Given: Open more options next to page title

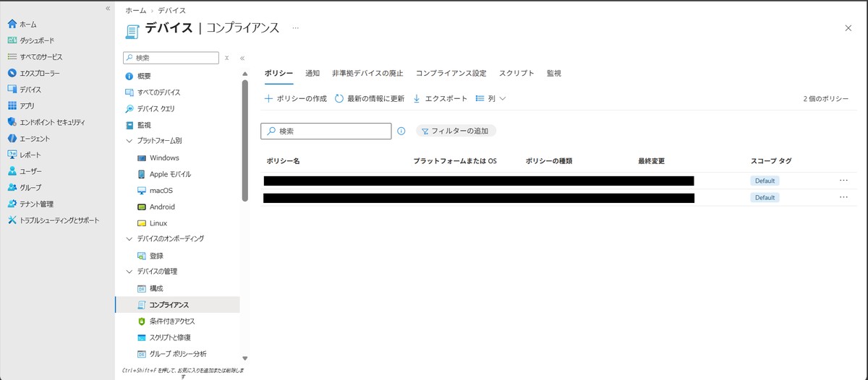Looking at the screenshot, I should click(x=295, y=28).
